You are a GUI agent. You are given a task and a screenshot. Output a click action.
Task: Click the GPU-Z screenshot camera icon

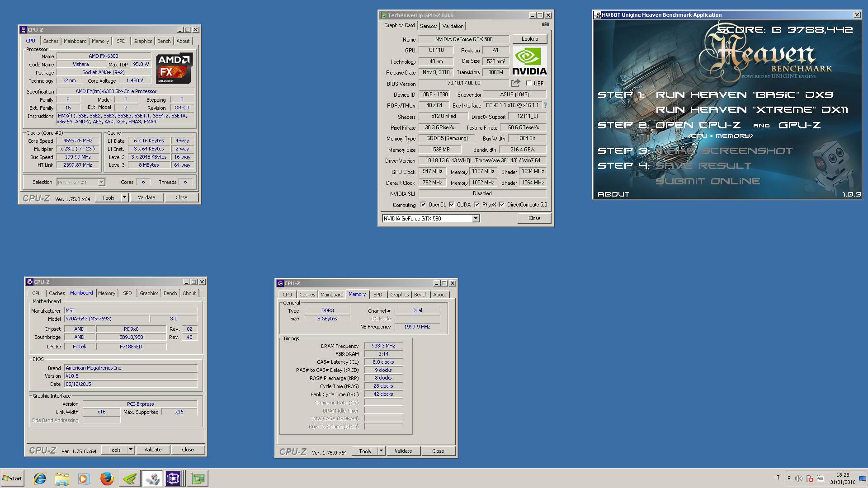(x=546, y=24)
